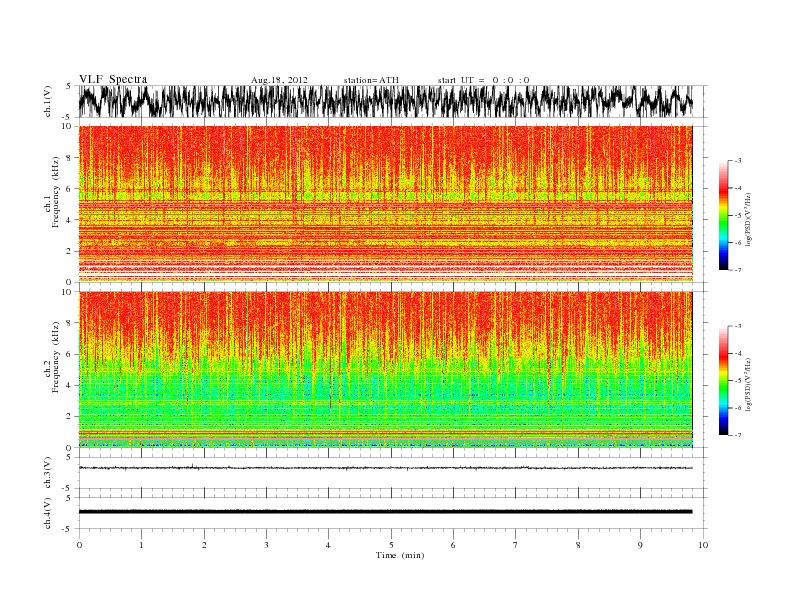This screenshot has height=612, width=792.
Task: Click inside the ch.1 frequency spectrogram
Action: tap(385, 204)
